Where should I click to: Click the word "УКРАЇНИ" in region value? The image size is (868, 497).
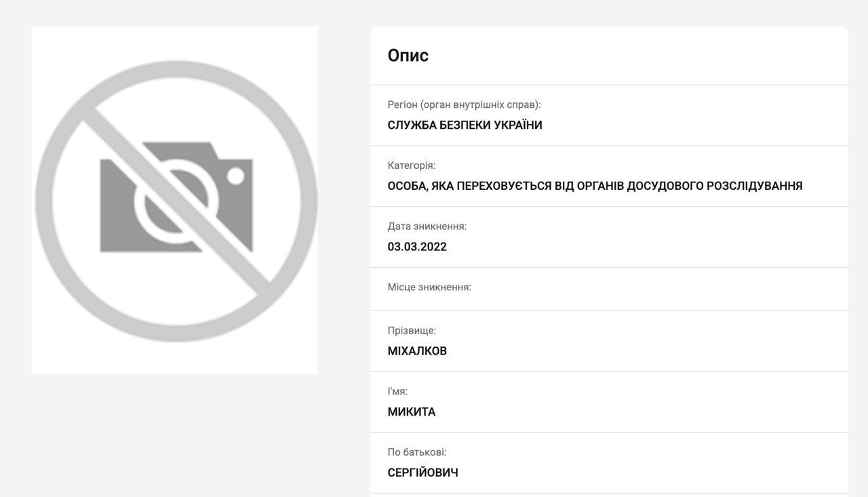pos(517,125)
